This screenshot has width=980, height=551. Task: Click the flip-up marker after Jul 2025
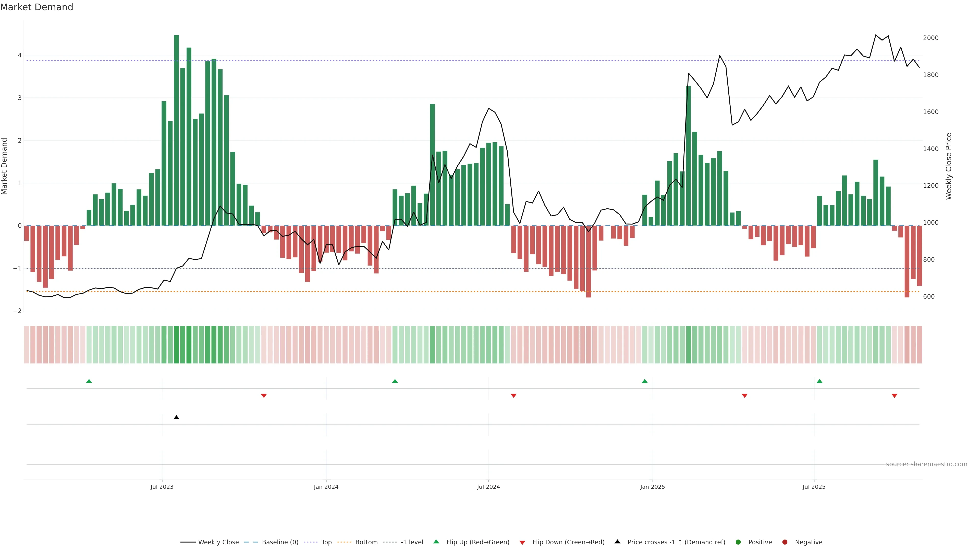(819, 381)
